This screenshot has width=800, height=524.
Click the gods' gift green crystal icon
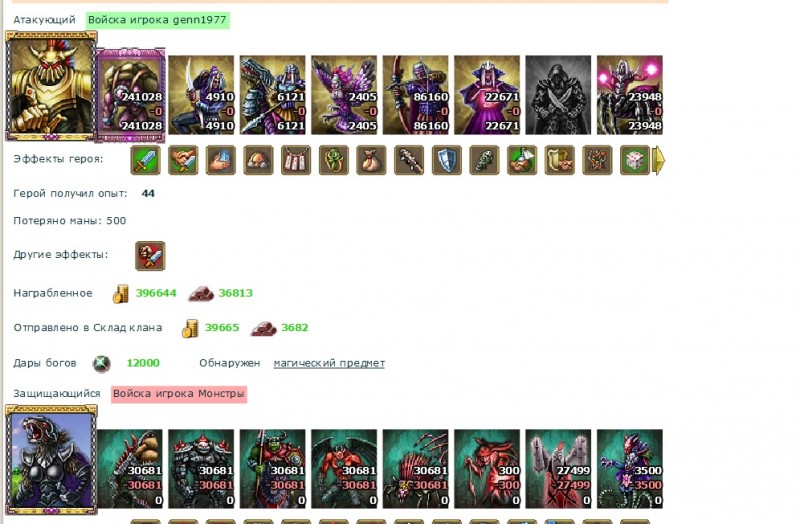(102, 363)
